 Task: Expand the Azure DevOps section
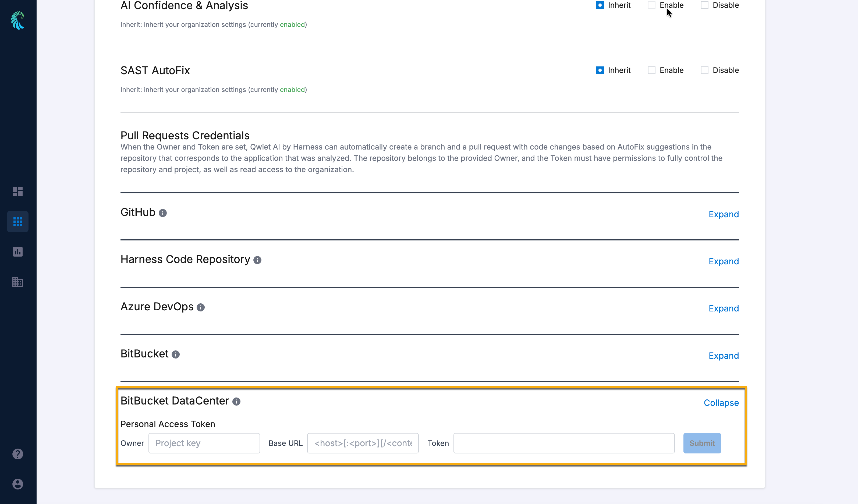click(724, 308)
